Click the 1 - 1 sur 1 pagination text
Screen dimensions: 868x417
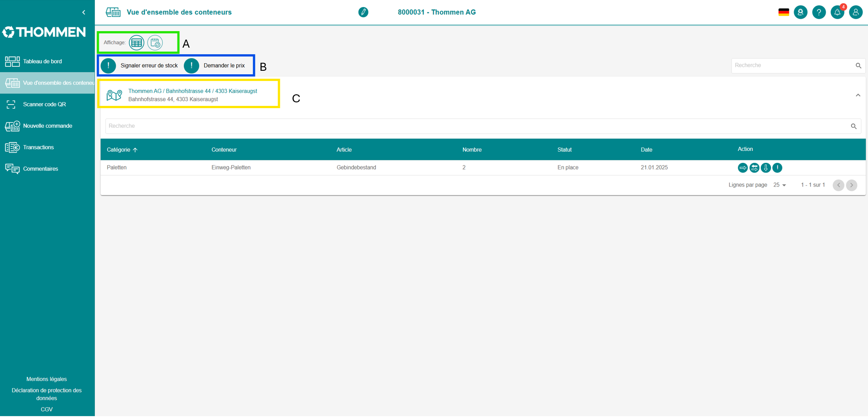813,185
